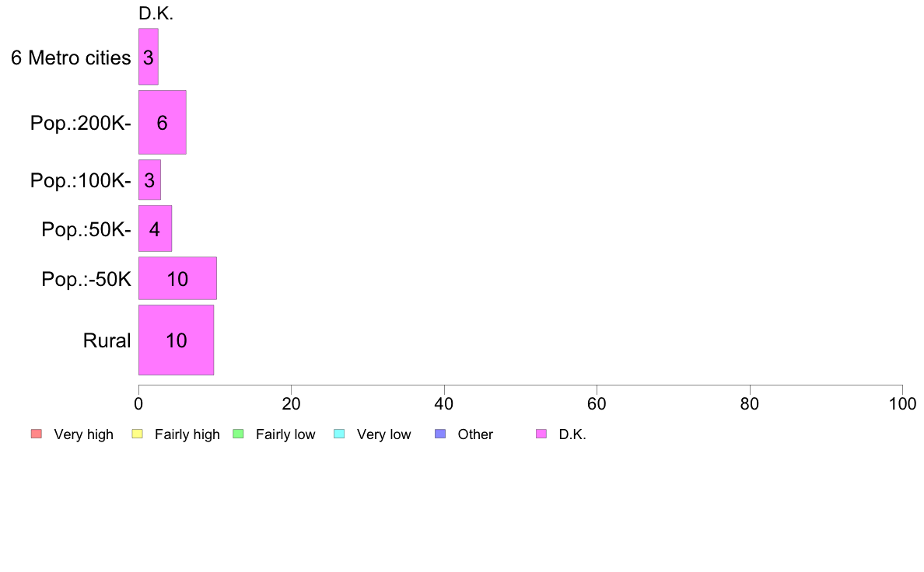The height and width of the screenshot is (572, 924).
Task: Click the 100 tick label on axis
Action: (902, 403)
